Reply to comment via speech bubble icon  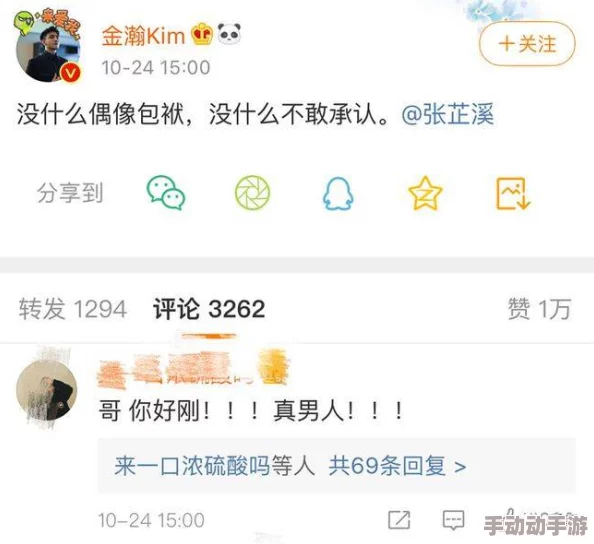click(453, 519)
